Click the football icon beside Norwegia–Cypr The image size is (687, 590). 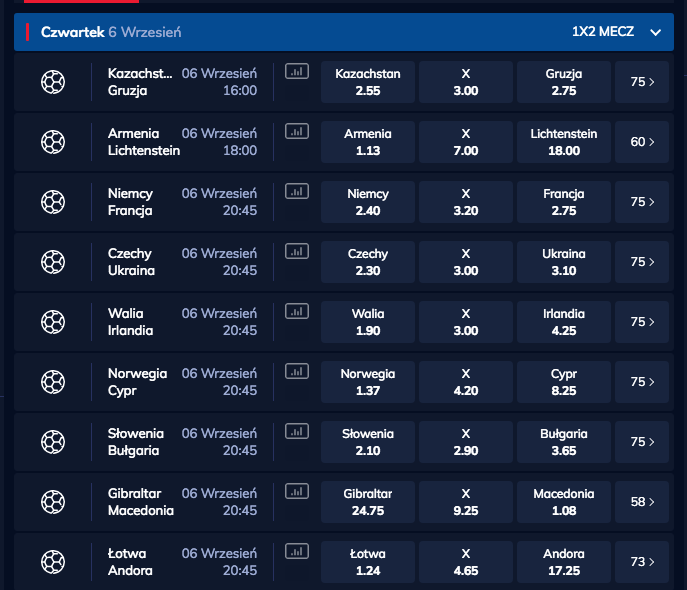click(x=53, y=382)
